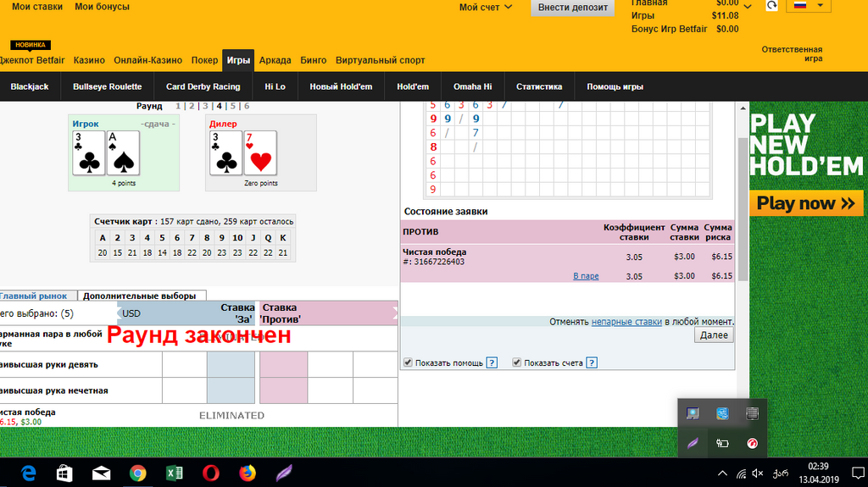Open Мои ставки link
This screenshot has width=868, height=487.
click(x=37, y=7)
